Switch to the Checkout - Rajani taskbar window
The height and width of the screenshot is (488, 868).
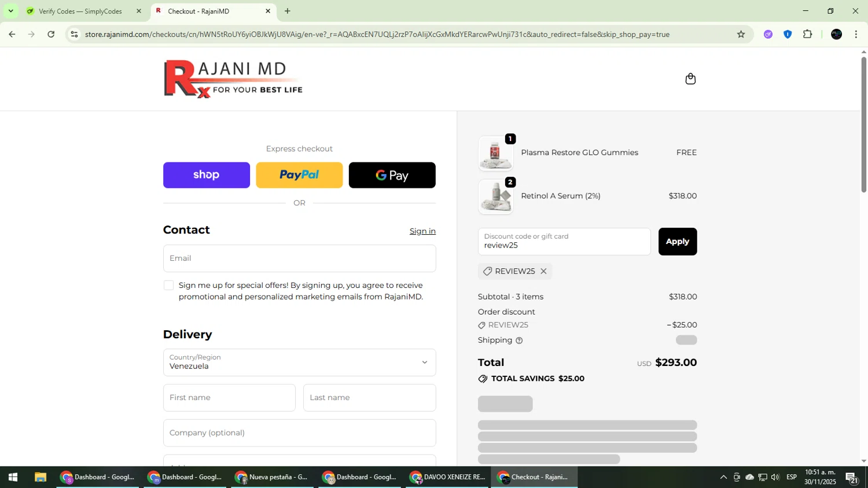pos(535,477)
